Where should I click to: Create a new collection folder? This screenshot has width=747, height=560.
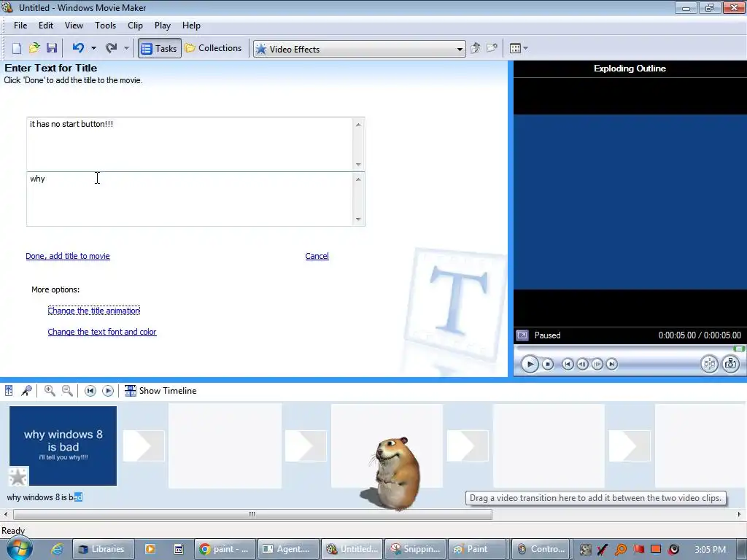(492, 48)
